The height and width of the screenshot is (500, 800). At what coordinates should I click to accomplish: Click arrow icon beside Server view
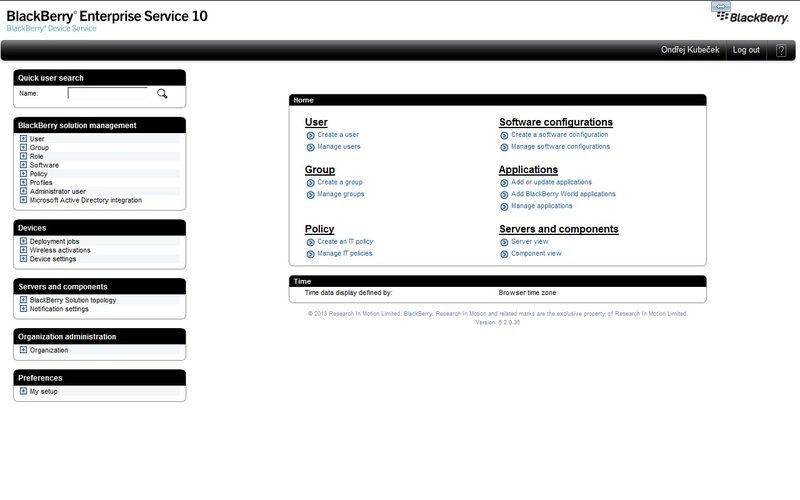[x=504, y=242]
